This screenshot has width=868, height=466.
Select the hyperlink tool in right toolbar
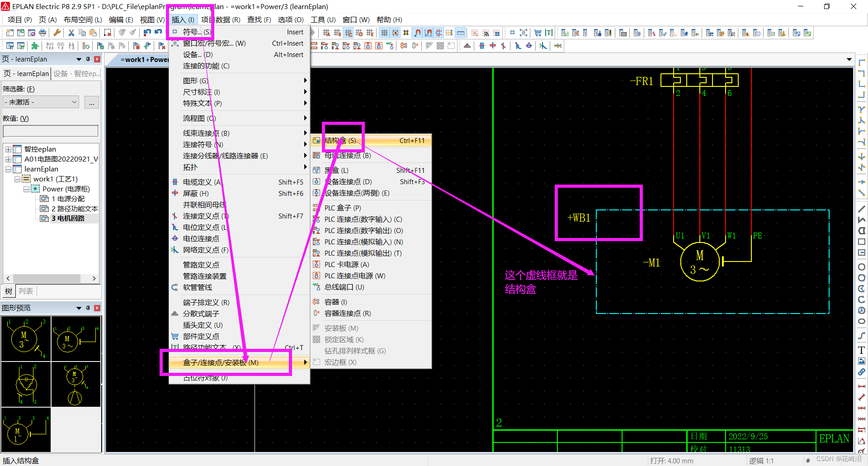coord(862,372)
